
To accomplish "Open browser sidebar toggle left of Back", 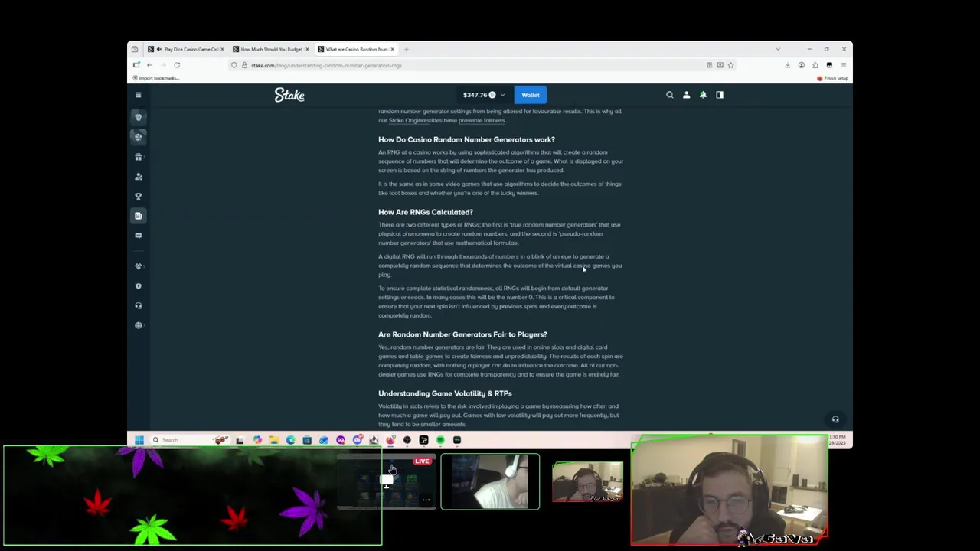I will [136, 65].
